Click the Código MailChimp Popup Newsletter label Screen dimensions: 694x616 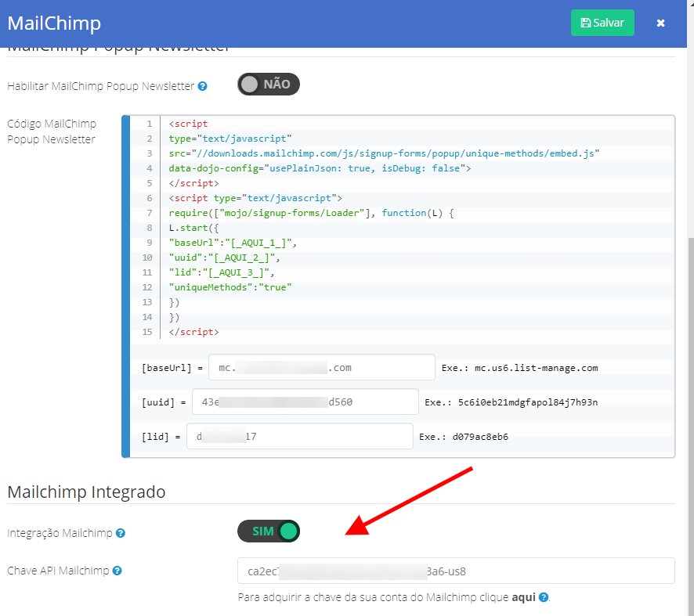52,131
